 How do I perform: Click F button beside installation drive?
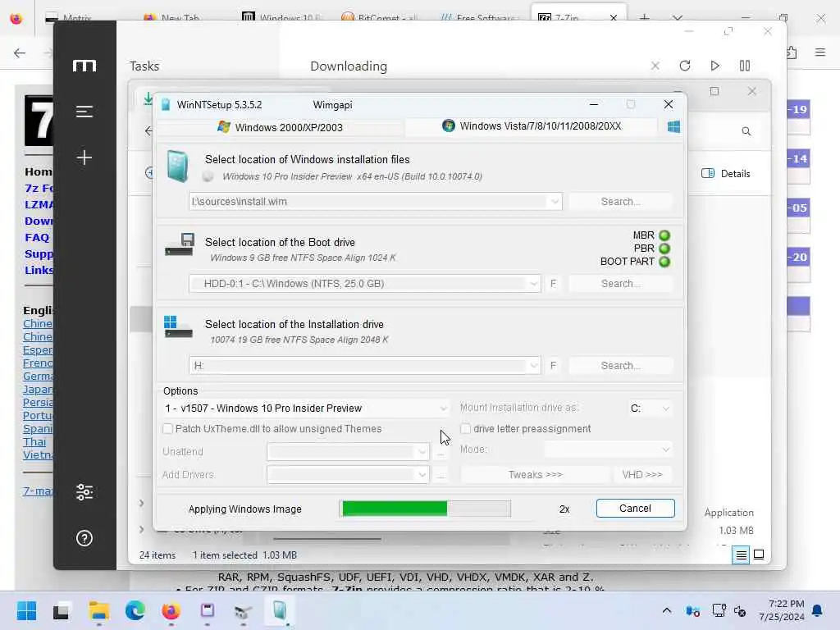tap(554, 365)
